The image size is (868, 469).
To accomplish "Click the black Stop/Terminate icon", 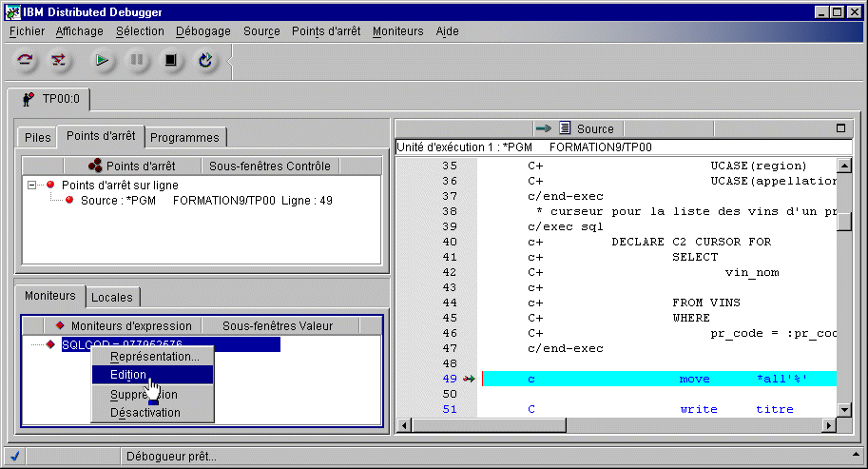I will [x=171, y=61].
